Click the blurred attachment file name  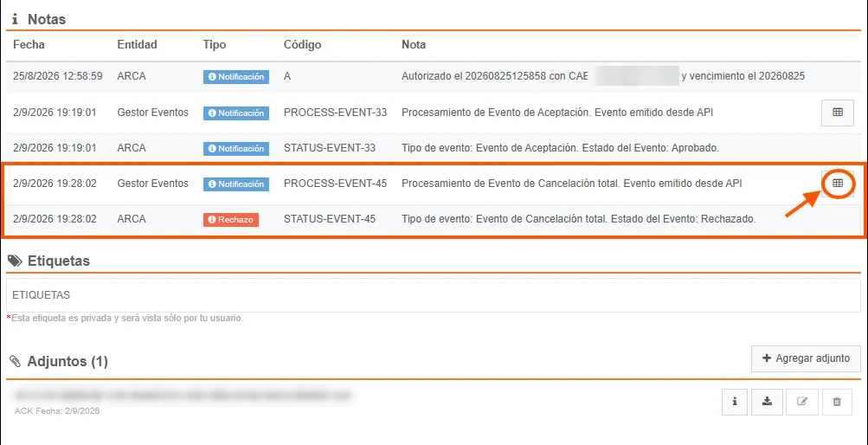pyautogui.click(x=183, y=395)
